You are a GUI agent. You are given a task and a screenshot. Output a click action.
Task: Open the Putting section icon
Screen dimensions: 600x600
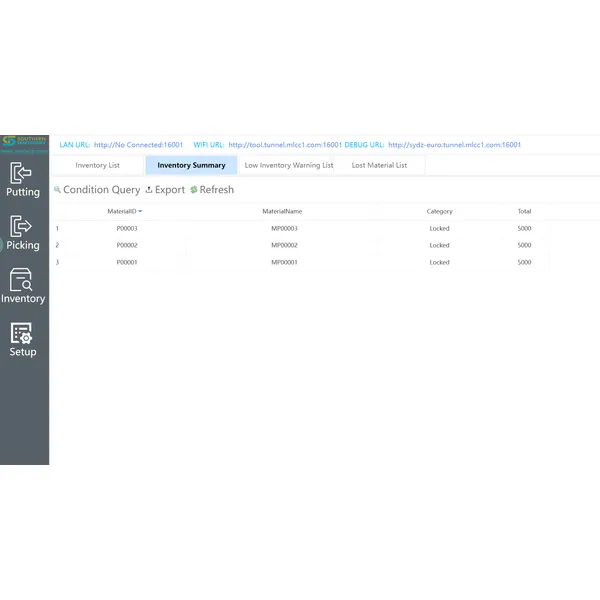pos(21,173)
